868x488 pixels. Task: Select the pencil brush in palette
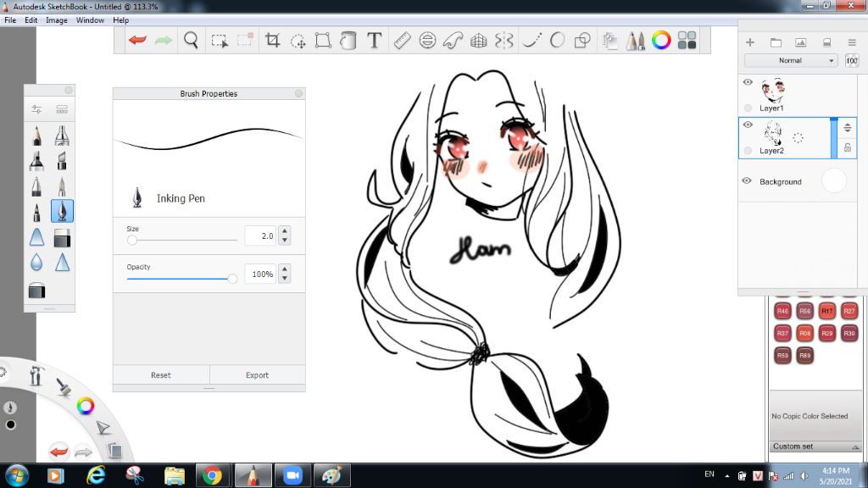(36, 136)
